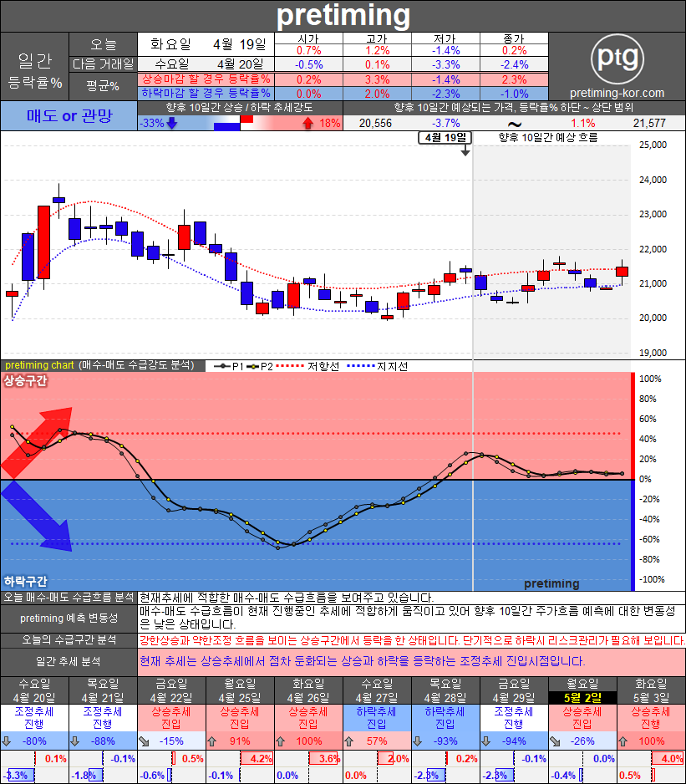Screen dimensions: 686x784
Task: Click the red up arrow beside 18%
Action: [x=308, y=123]
